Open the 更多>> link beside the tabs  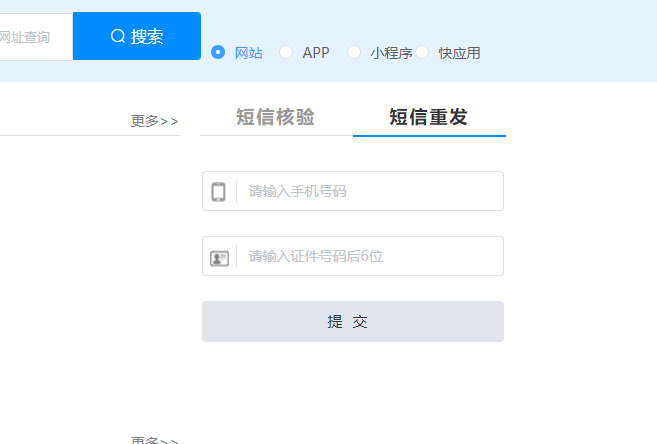point(155,121)
